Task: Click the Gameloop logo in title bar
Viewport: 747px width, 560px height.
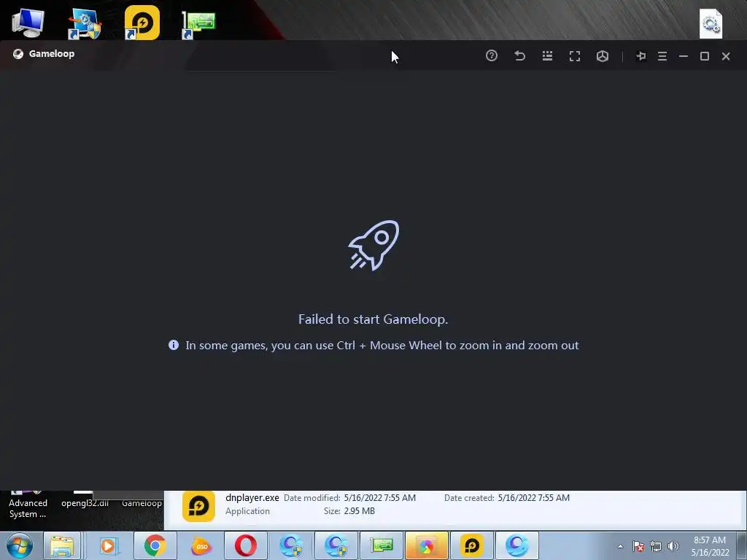Action: pyautogui.click(x=18, y=54)
